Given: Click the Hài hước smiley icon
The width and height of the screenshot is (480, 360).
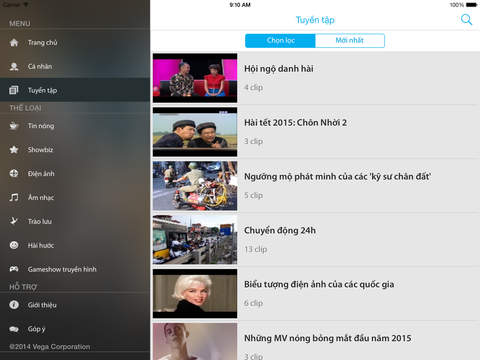Looking at the screenshot, I should coord(14,245).
